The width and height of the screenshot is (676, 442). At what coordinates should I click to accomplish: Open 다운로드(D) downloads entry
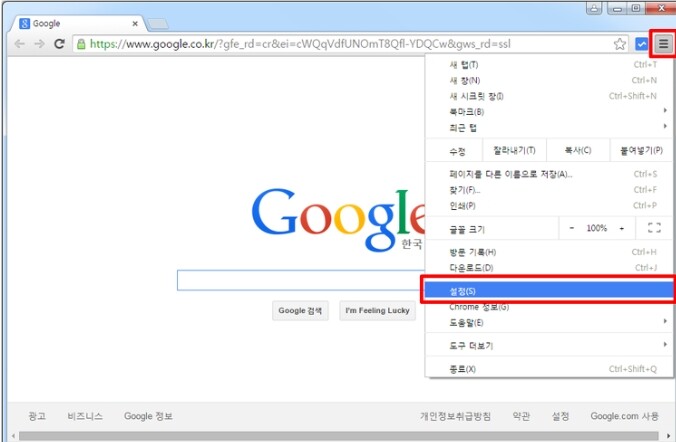(548, 268)
